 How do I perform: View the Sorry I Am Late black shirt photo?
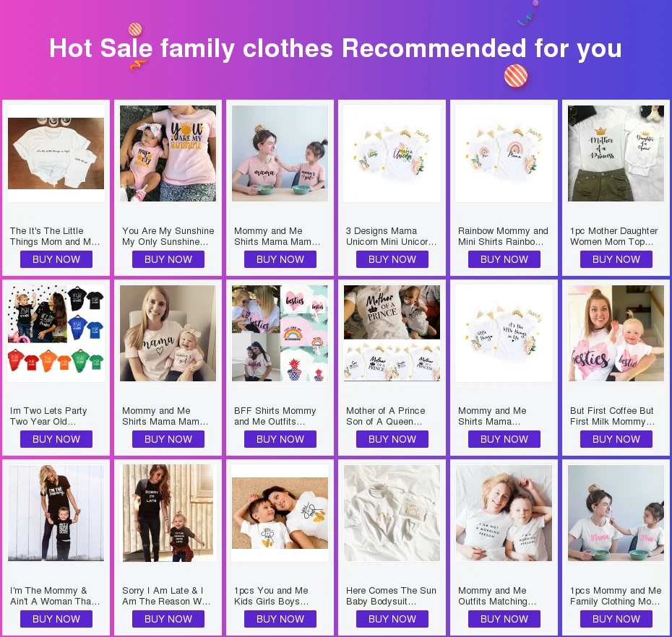(168, 513)
